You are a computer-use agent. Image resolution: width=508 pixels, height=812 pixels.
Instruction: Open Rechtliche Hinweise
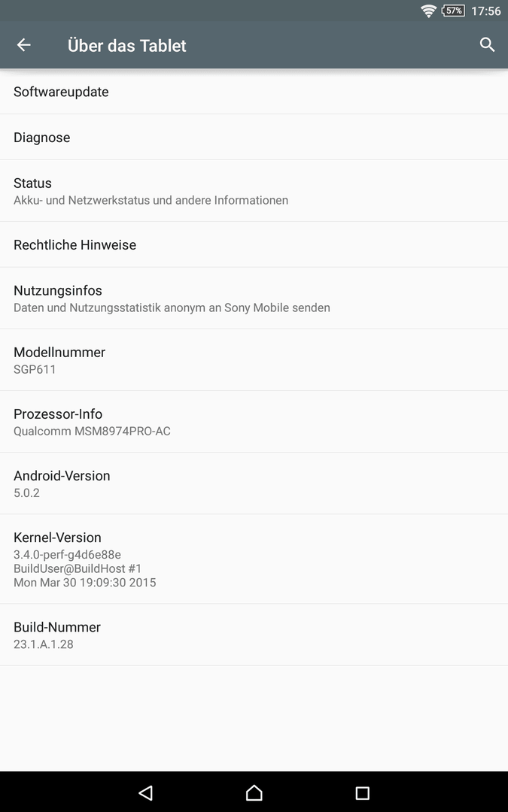(x=254, y=245)
